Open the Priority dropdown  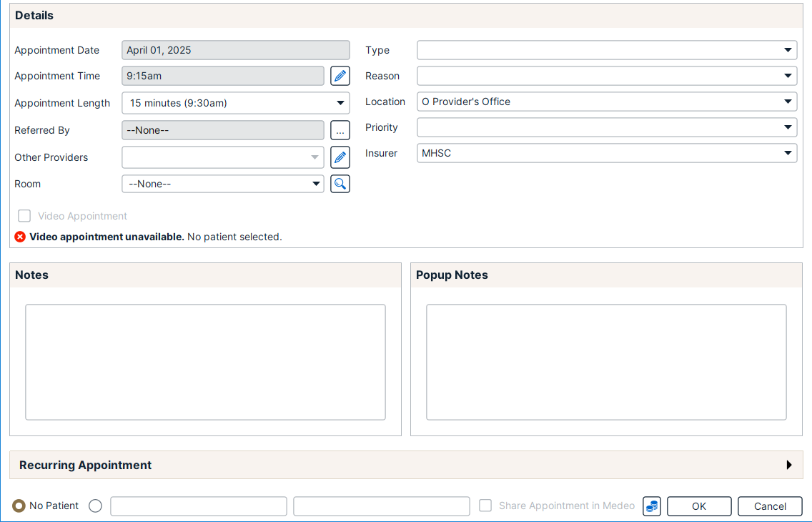[x=606, y=127]
